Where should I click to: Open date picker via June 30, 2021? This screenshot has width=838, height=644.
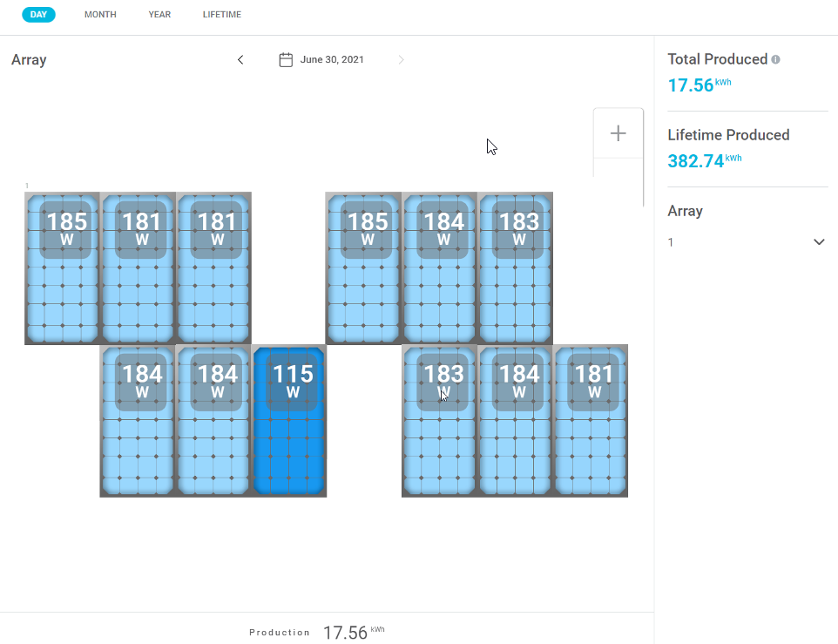coord(332,60)
